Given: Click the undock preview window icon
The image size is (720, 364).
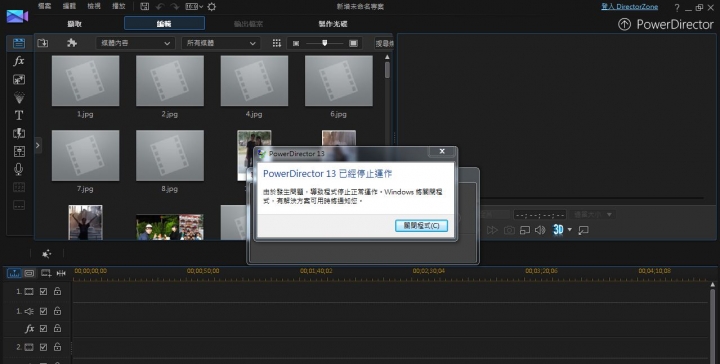Looking at the screenshot, I should 583,230.
